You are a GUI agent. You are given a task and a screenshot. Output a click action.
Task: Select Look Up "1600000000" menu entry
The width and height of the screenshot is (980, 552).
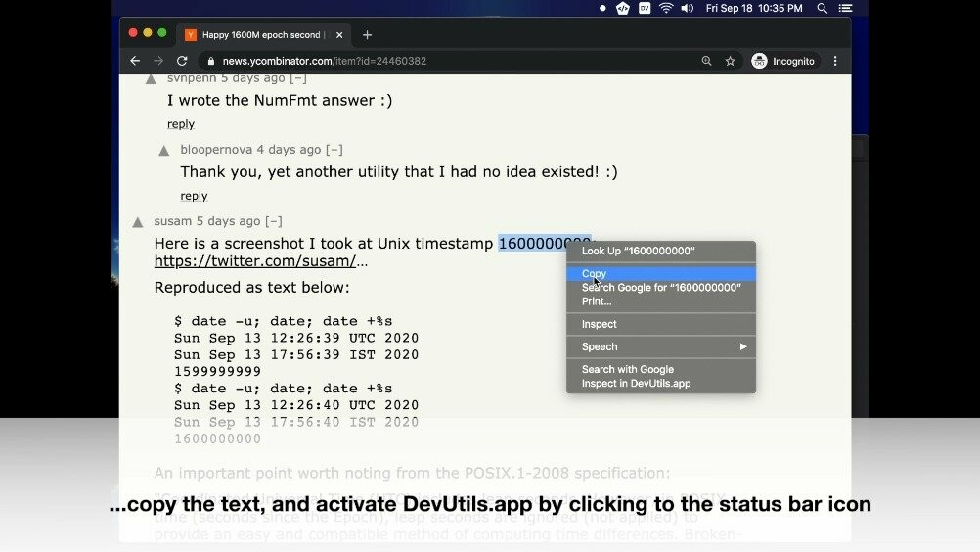click(638, 252)
